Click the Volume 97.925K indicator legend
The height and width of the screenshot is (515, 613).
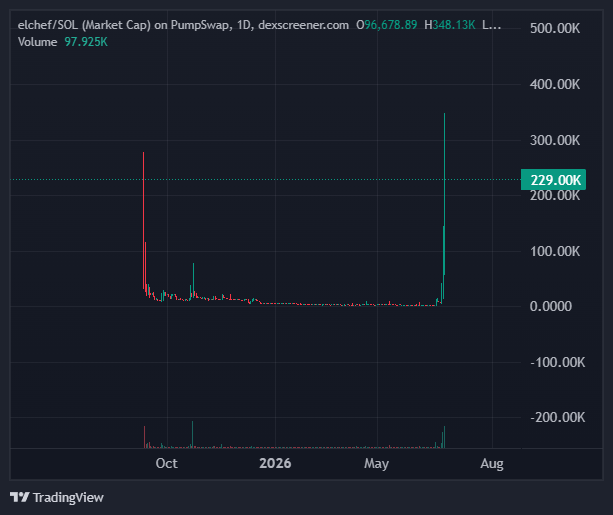63,42
